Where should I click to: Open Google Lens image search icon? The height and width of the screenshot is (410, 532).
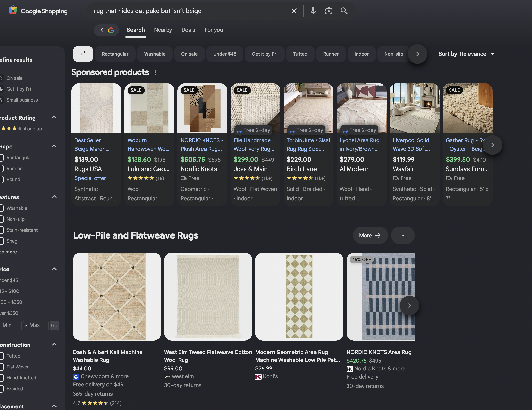pos(329,11)
